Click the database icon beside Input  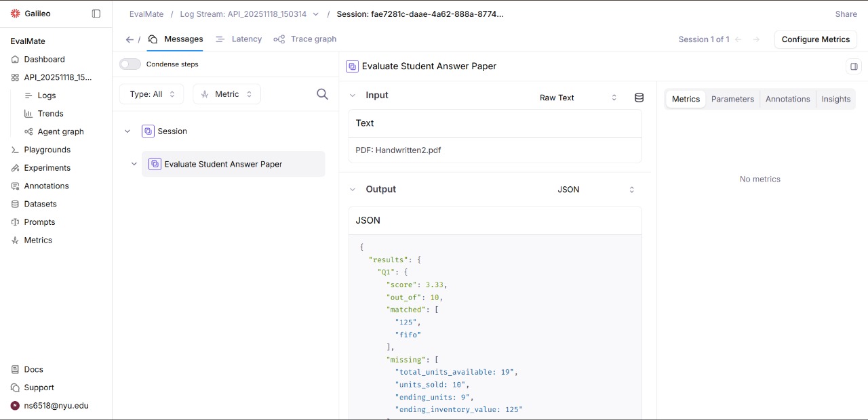639,98
